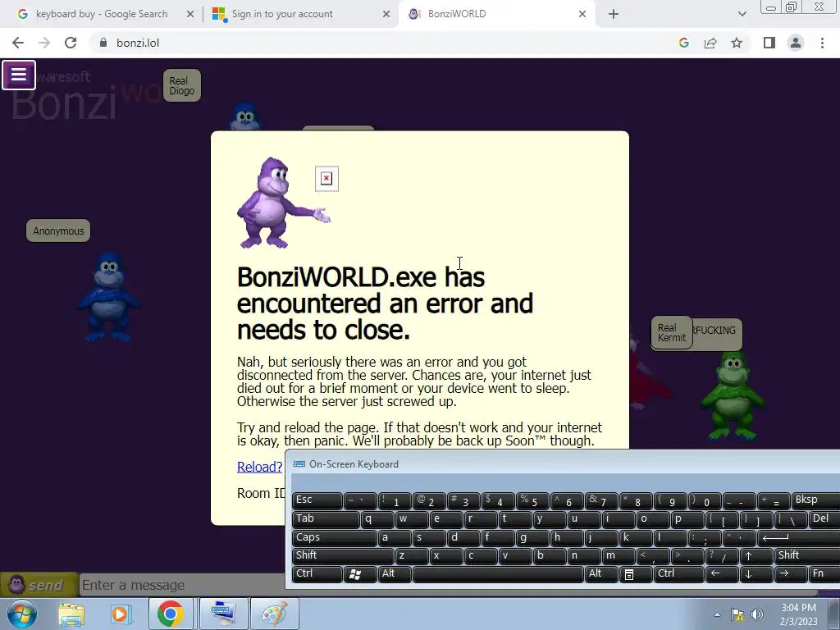
Task: Tap down arrow on On-Screen Keyboard
Action: pos(756,573)
